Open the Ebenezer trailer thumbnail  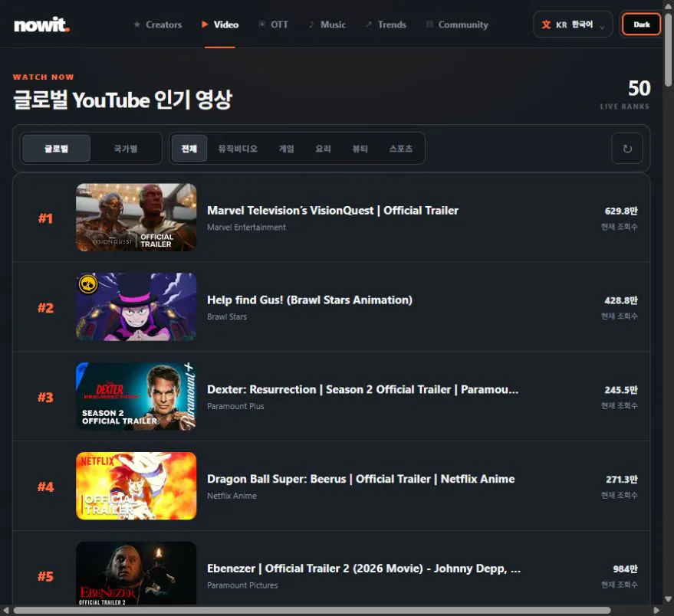pyautogui.click(x=136, y=573)
